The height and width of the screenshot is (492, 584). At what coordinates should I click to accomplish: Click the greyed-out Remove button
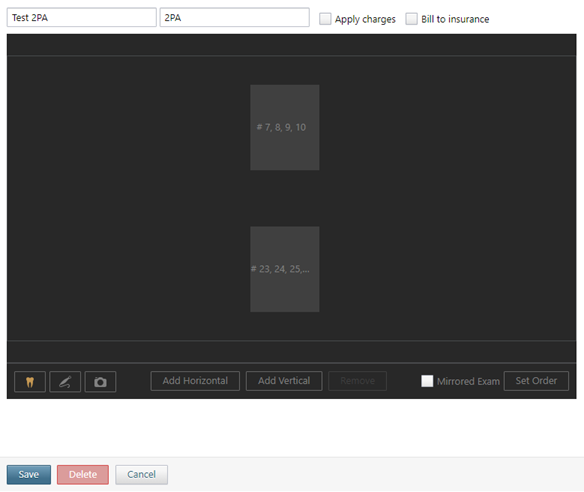(358, 381)
